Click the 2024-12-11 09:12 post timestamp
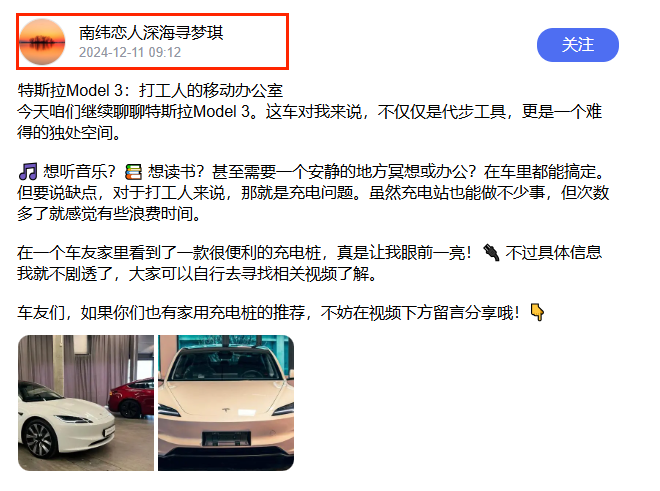The height and width of the screenshot is (491, 660). 130,52
